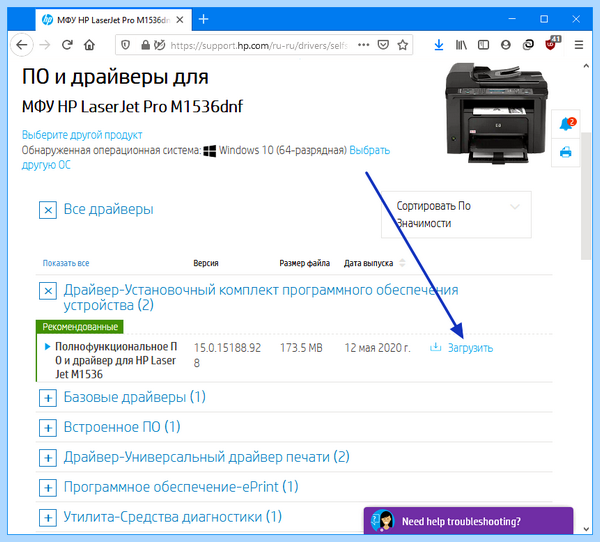600x542 pixels.
Task: Click the Размер файла column header
Action: coord(305,263)
